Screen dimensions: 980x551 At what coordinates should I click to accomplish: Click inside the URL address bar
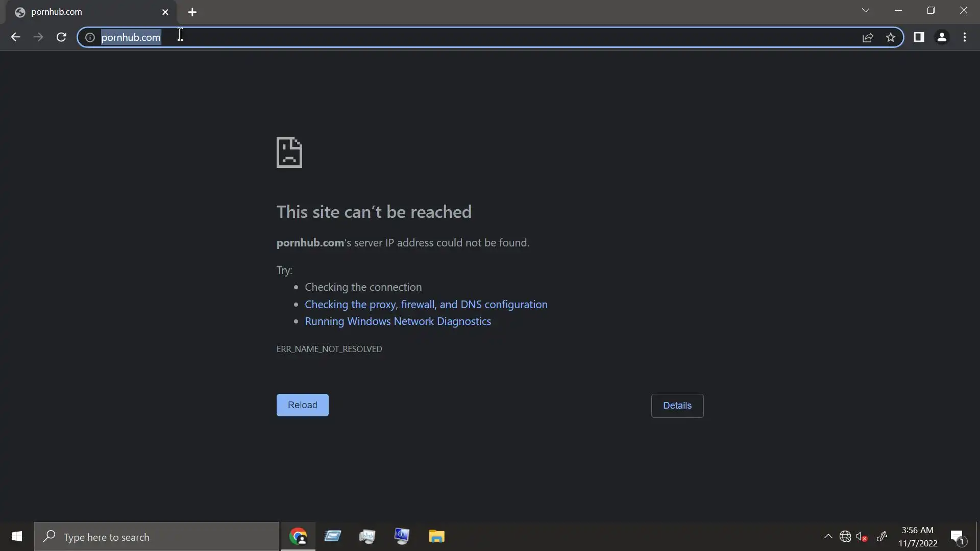click(x=459, y=37)
